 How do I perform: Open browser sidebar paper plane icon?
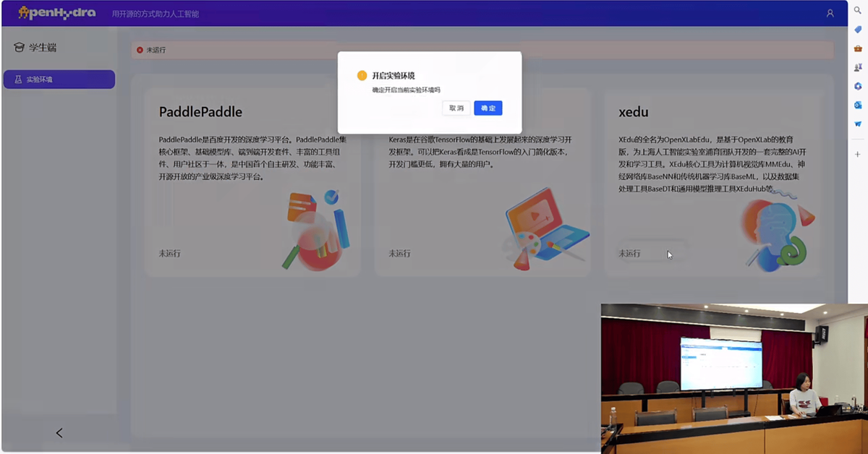pyautogui.click(x=858, y=124)
